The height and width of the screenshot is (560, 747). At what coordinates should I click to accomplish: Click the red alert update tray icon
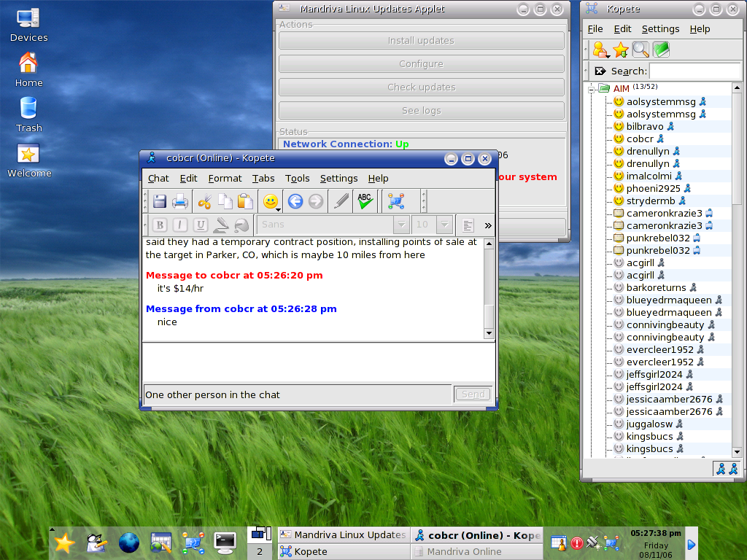[x=577, y=542]
